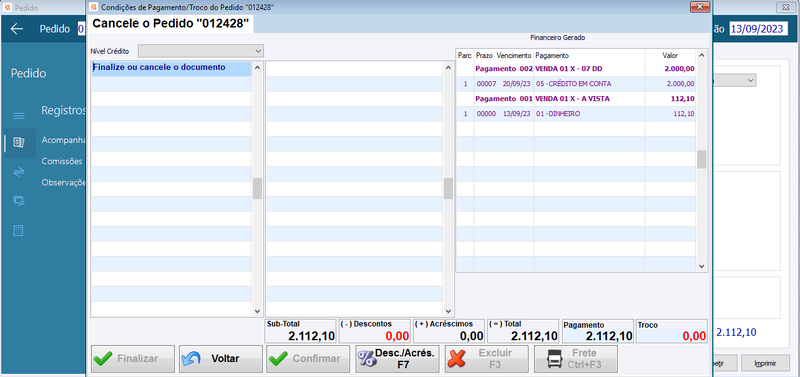
Task: Select 'Finalize ou cancele o documento' row
Action: click(x=171, y=68)
